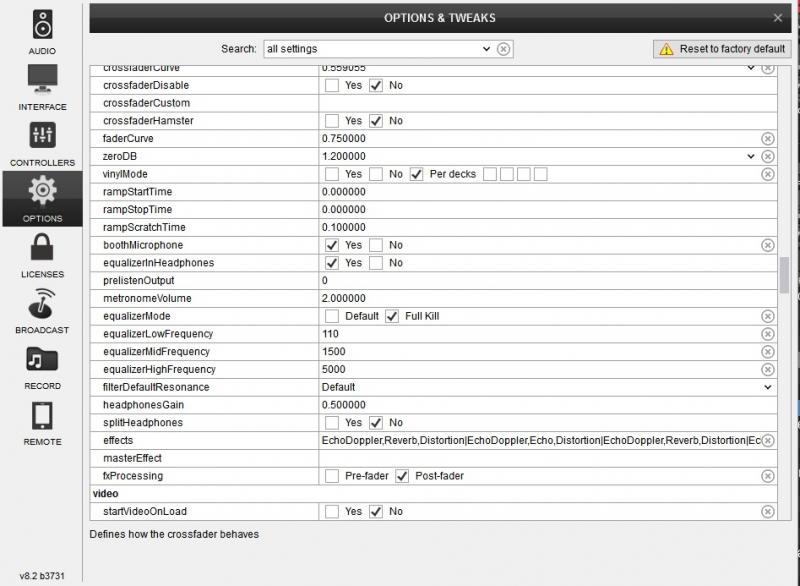
Task: Reset startVideoOnLoad with its X icon
Action: 767,512
